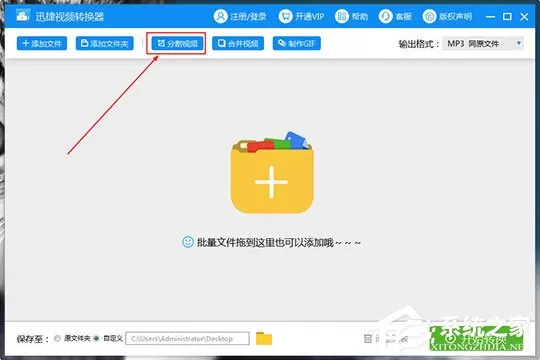
Task: Contact 客服 customer service icon
Action: pos(385,16)
